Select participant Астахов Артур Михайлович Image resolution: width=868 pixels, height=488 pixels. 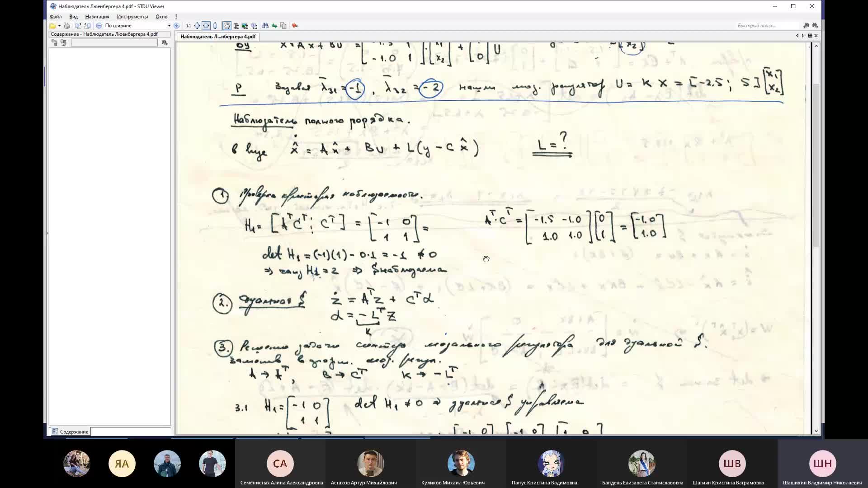(x=371, y=465)
